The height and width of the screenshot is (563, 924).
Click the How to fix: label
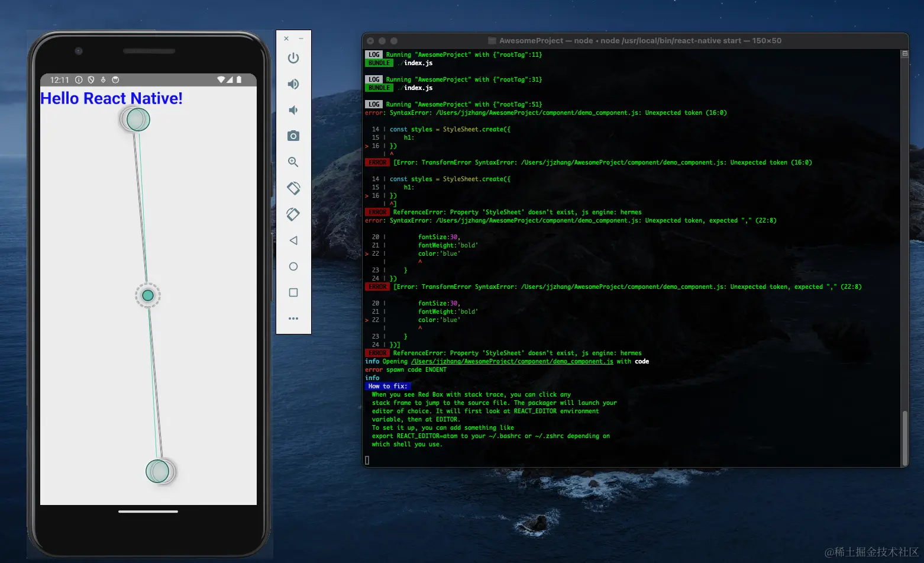[387, 386]
